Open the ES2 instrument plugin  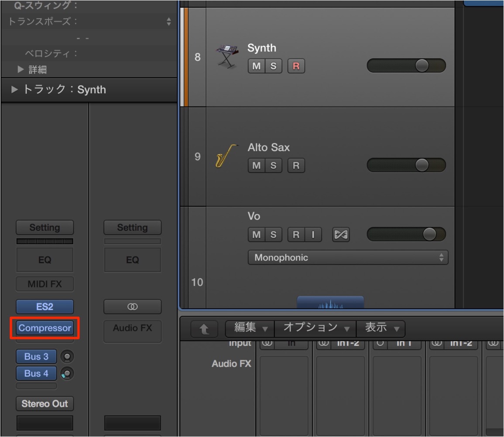tap(45, 307)
